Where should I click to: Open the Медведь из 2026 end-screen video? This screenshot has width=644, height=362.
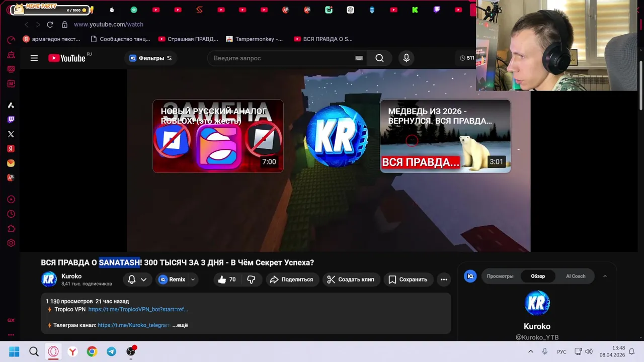coord(445,136)
